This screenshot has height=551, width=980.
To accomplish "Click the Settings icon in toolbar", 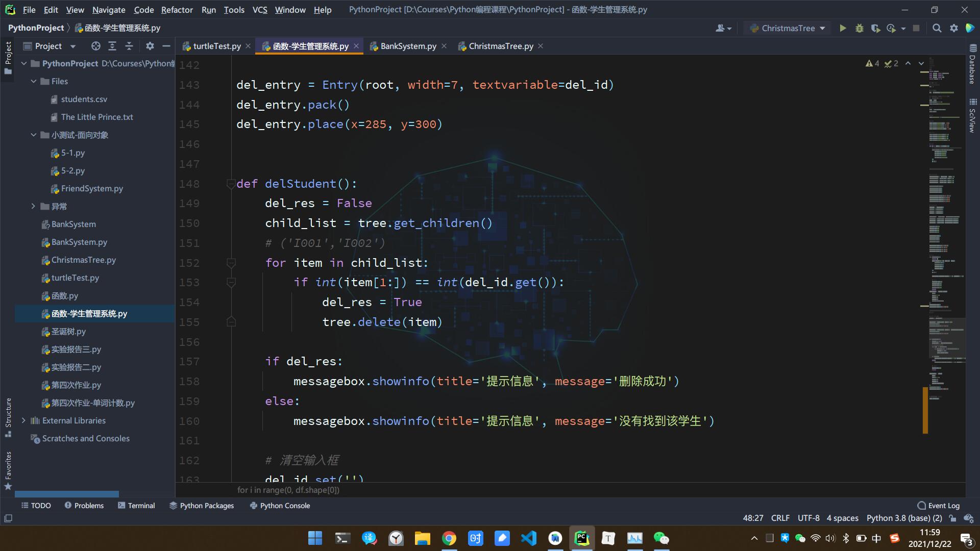I will [954, 28].
